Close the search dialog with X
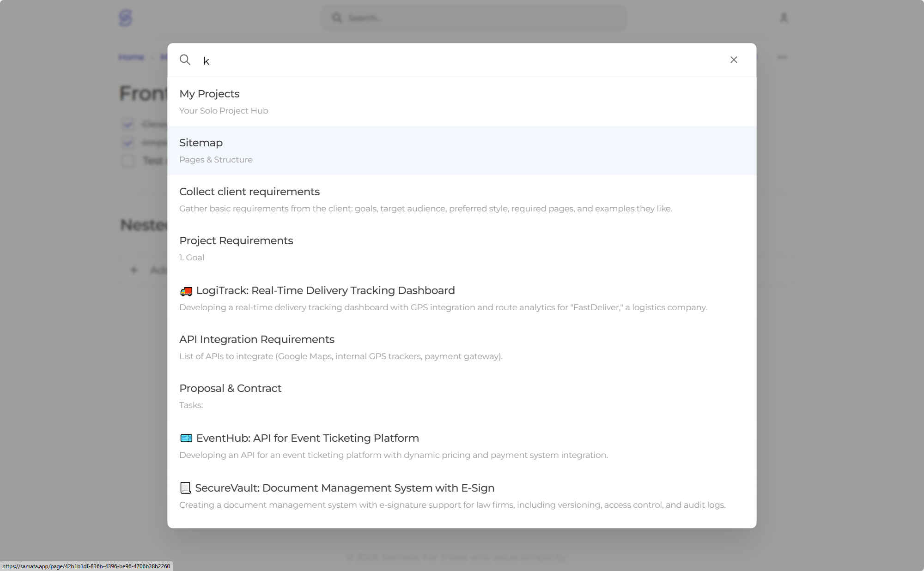 coord(734,60)
